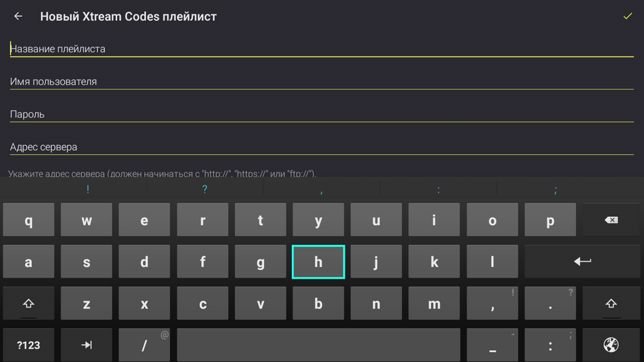This screenshot has height=362, width=644.
Task: Switch to ?123 symbols keyboard
Action: (x=29, y=345)
